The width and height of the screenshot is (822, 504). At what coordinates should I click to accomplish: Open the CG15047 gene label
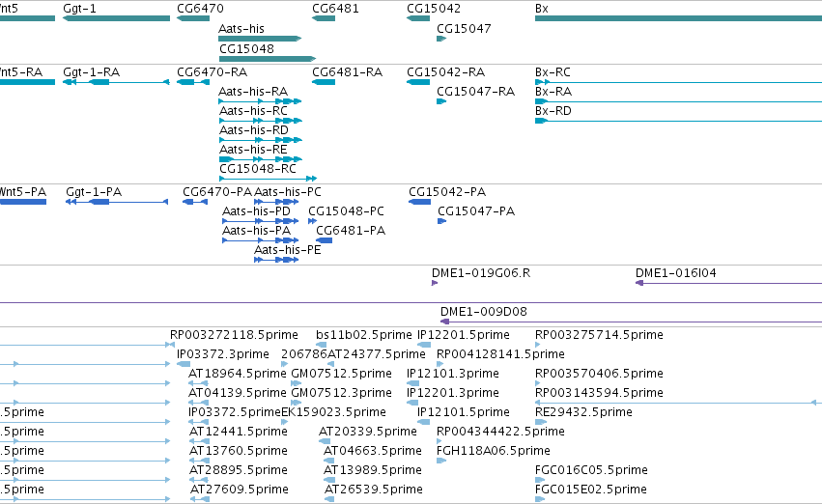click(x=464, y=28)
